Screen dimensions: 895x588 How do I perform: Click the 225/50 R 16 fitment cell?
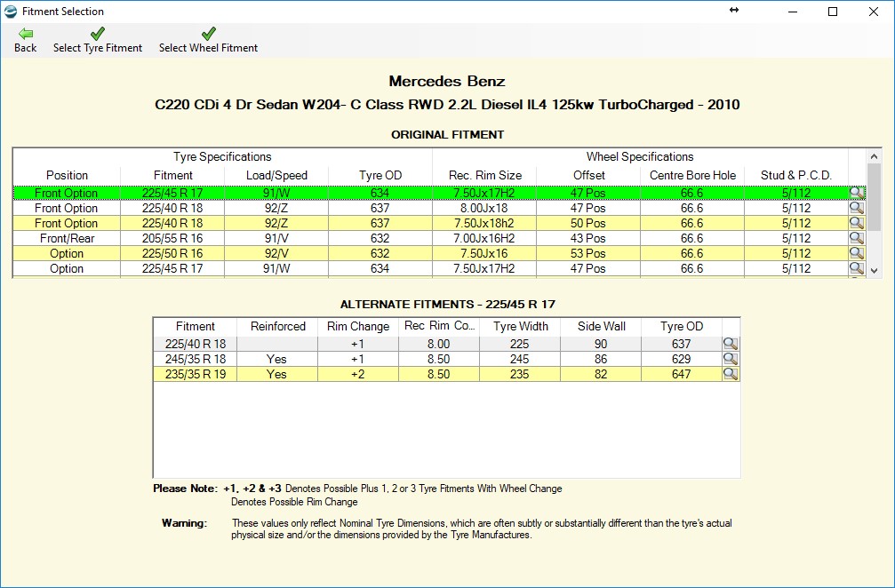173,253
